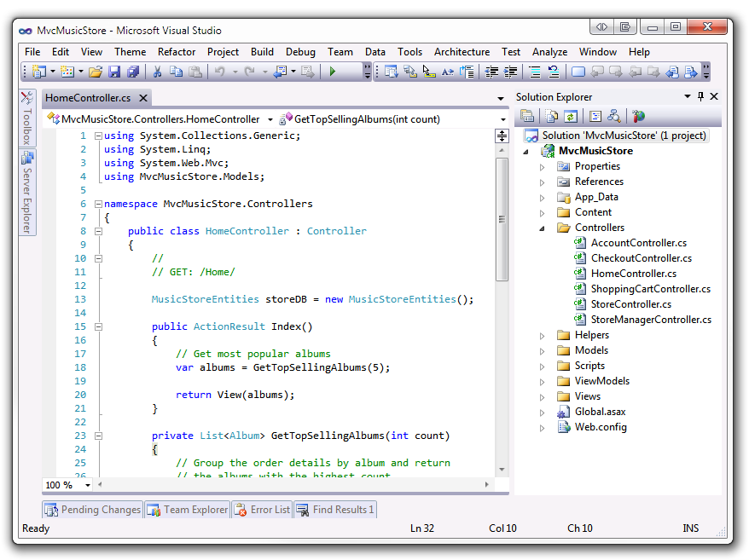
Task: Save the current file with floppy icon
Action: tap(114, 72)
